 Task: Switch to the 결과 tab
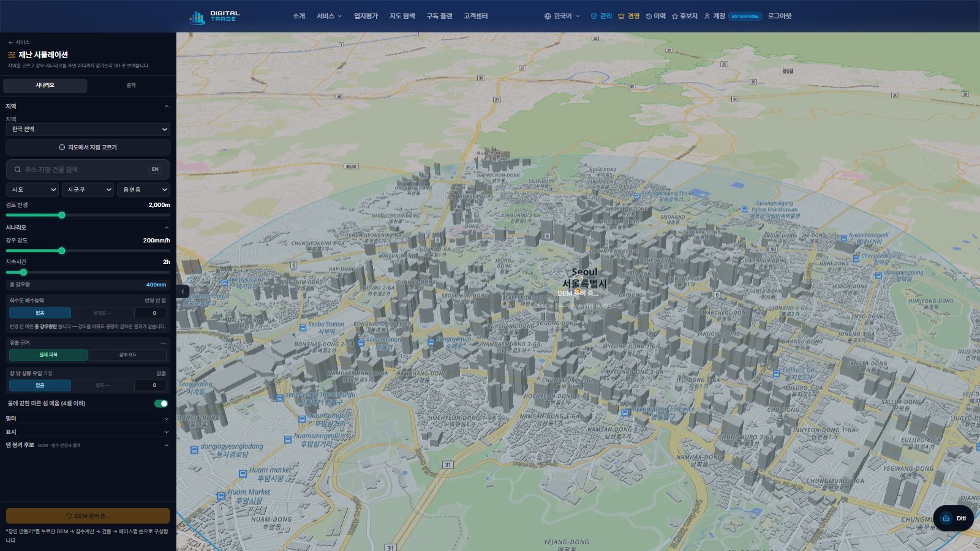[x=131, y=85]
